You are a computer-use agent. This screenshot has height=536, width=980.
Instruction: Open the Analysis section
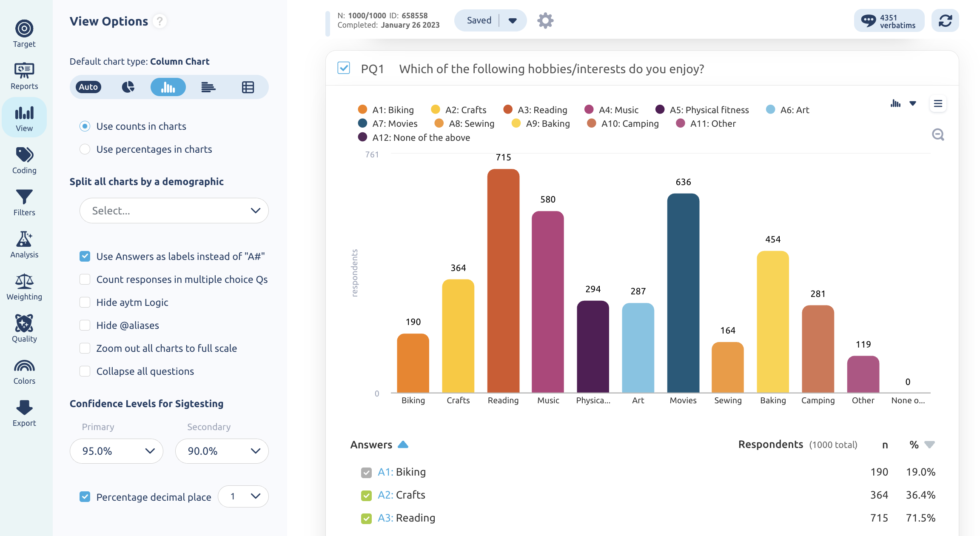[x=24, y=245]
